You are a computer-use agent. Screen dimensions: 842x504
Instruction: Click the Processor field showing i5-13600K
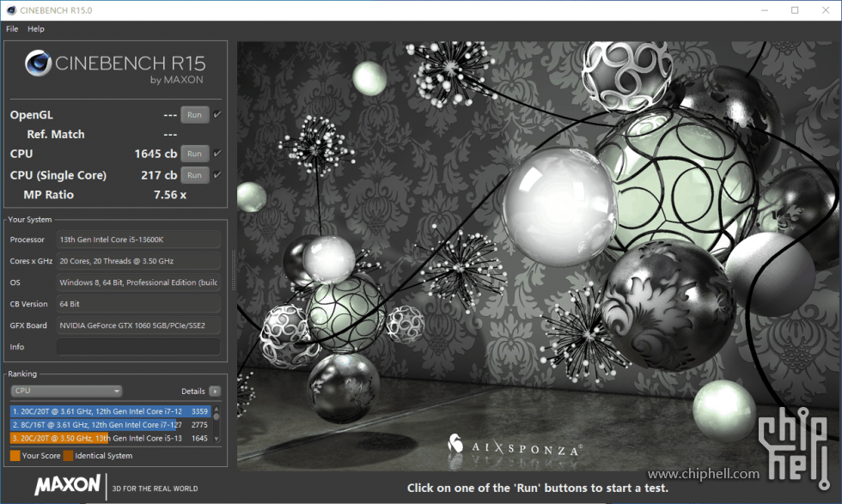(138, 240)
